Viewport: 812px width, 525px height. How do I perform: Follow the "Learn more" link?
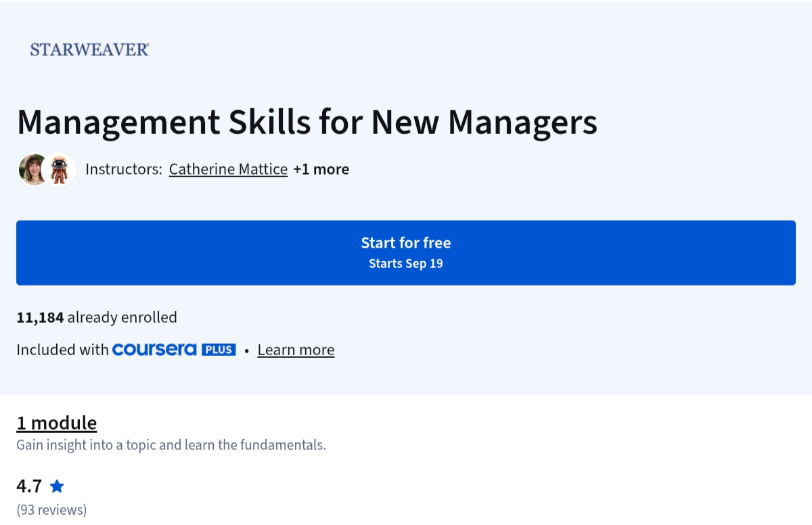pyautogui.click(x=296, y=350)
